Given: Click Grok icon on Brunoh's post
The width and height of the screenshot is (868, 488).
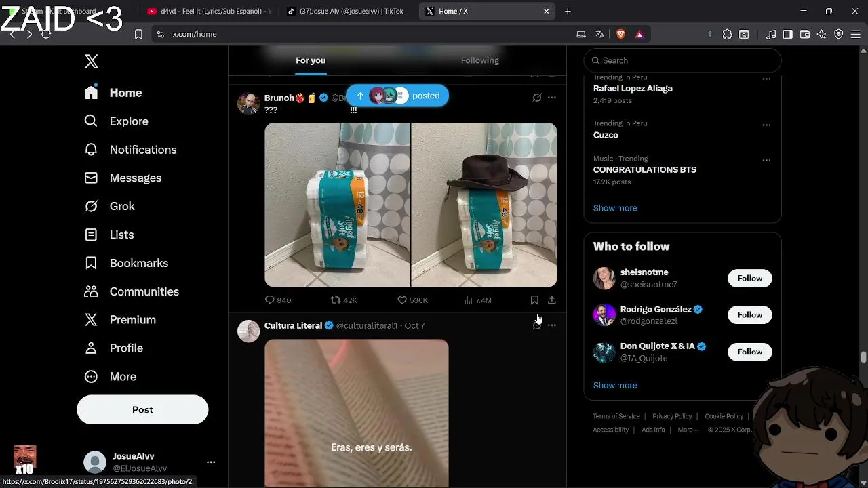Looking at the screenshot, I should coord(537,98).
